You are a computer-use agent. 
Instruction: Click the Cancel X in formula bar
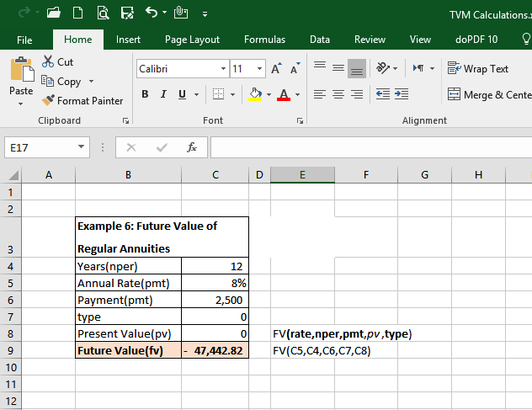[131, 147]
